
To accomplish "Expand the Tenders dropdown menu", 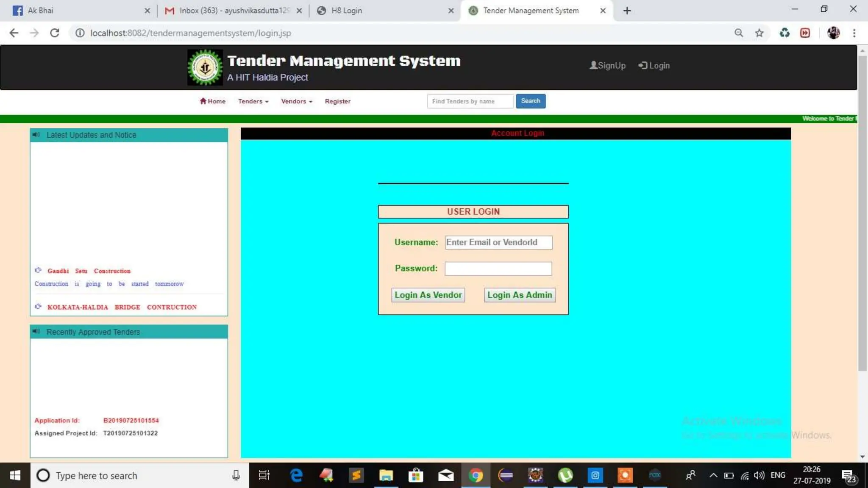I will (x=253, y=101).
